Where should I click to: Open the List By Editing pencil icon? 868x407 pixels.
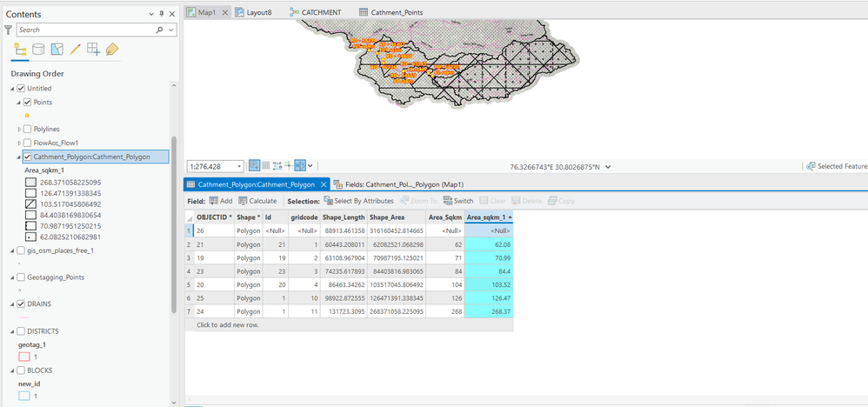[75, 50]
